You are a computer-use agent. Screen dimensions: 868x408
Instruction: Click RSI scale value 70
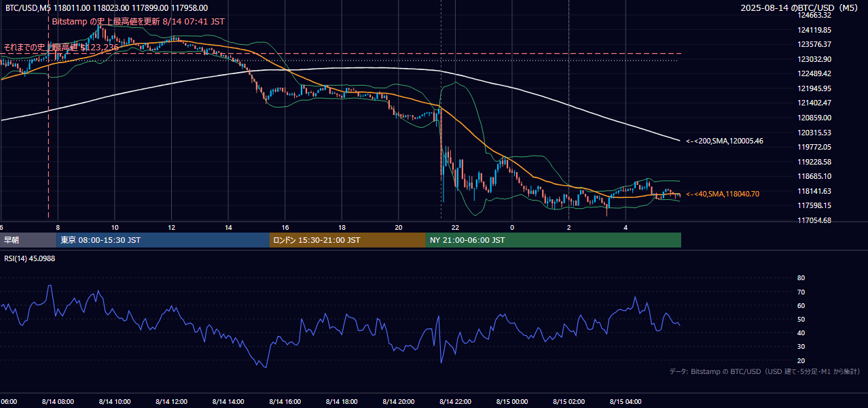coord(801,292)
